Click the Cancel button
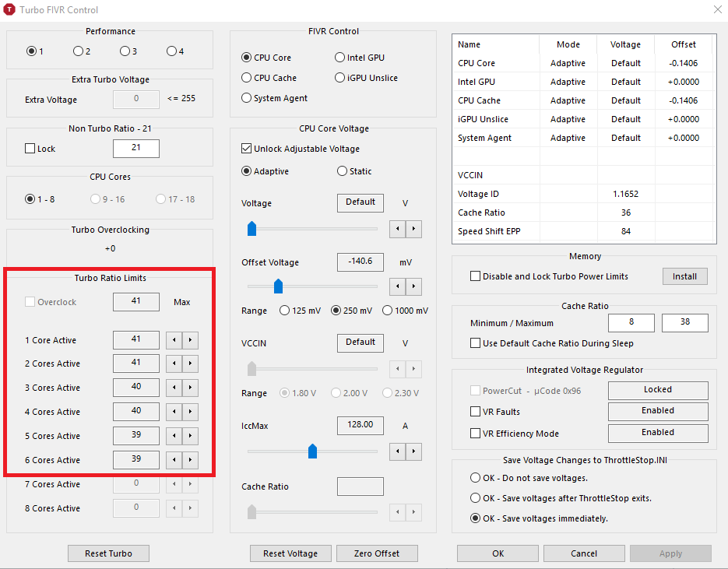This screenshot has height=569, width=728. click(x=584, y=553)
